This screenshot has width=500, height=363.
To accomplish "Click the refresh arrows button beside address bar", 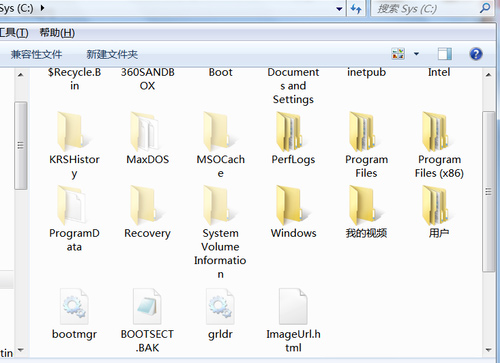I will click(x=356, y=8).
